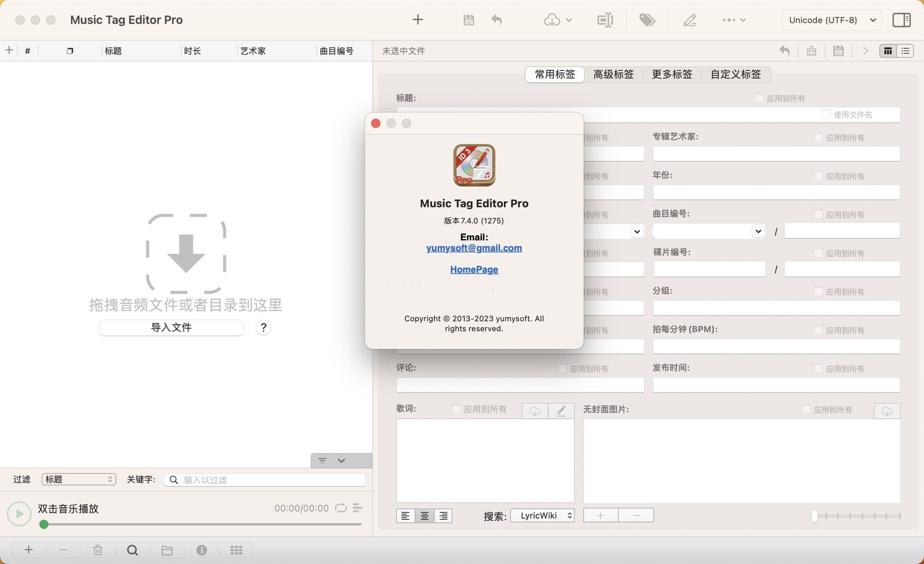Click the playback progress slider knob
Screen dimensions: 924x564
pyautogui.click(x=44, y=524)
